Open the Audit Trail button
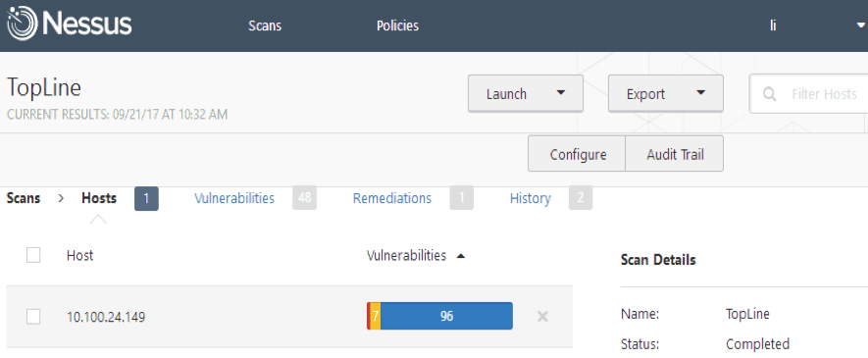Image resolution: width=868 pixels, height=358 pixels. [675, 154]
